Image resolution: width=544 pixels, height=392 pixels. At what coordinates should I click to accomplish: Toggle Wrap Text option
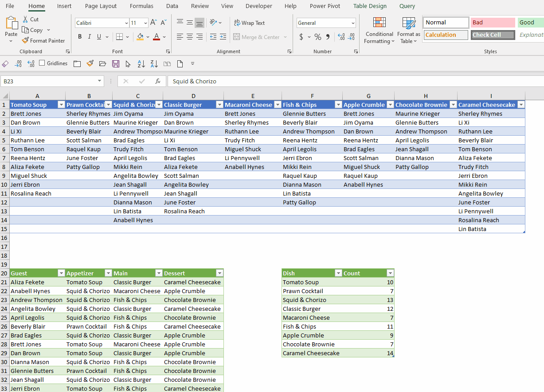249,23
